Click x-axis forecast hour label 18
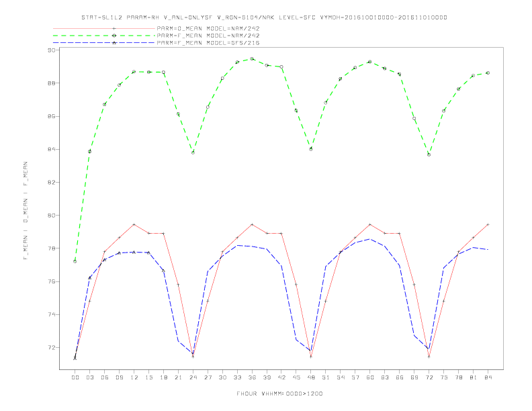 click(163, 377)
